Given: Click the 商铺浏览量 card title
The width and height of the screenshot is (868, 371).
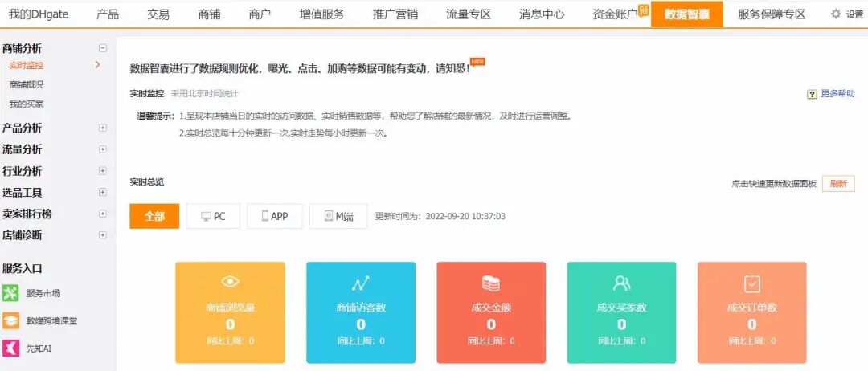Looking at the screenshot, I should pos(231,308).
